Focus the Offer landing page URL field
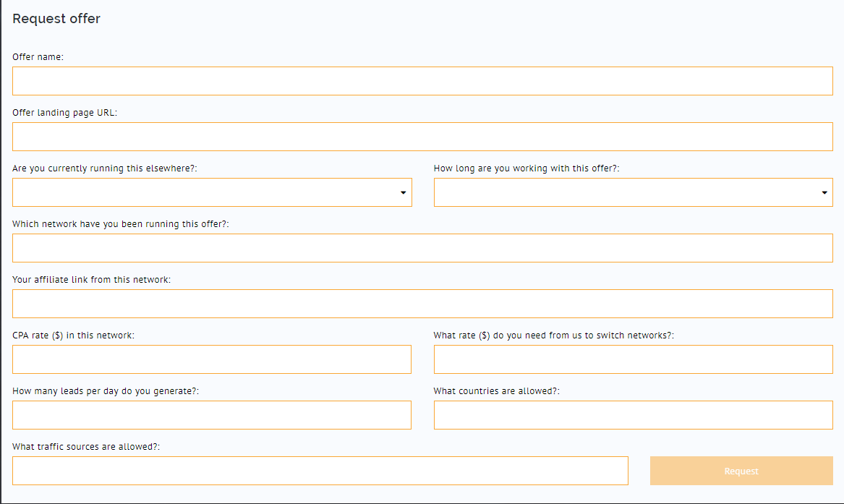Viewport: 844px width, 504px height. point(422,137)
